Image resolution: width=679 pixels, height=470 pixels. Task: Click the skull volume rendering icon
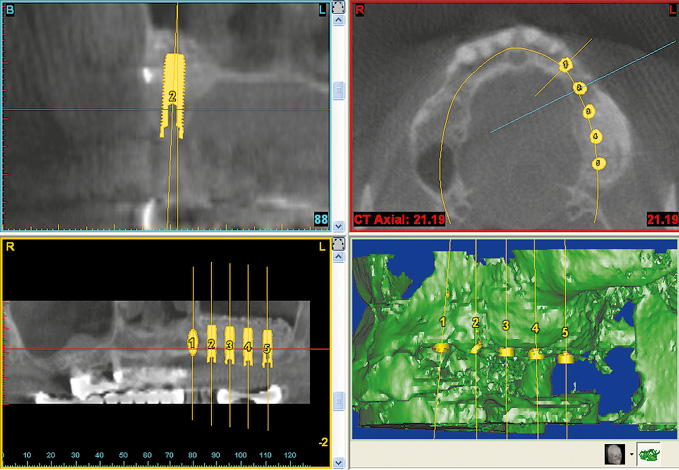pyautogui.click(x=614, y=454)
